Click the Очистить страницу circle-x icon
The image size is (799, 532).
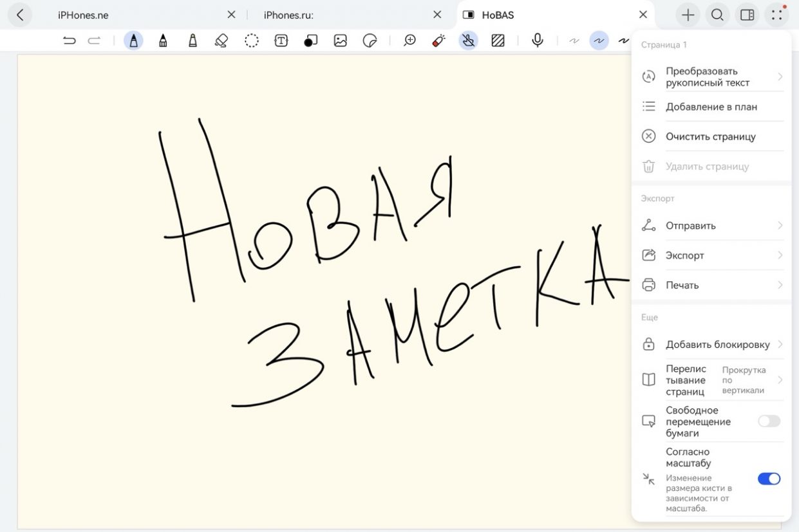[649, 136]
